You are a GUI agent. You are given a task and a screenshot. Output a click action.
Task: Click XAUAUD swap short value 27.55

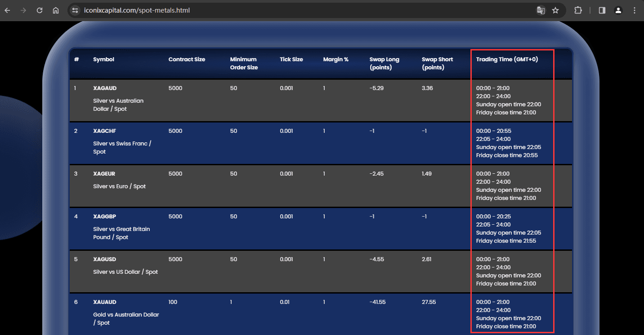(429, 302)
